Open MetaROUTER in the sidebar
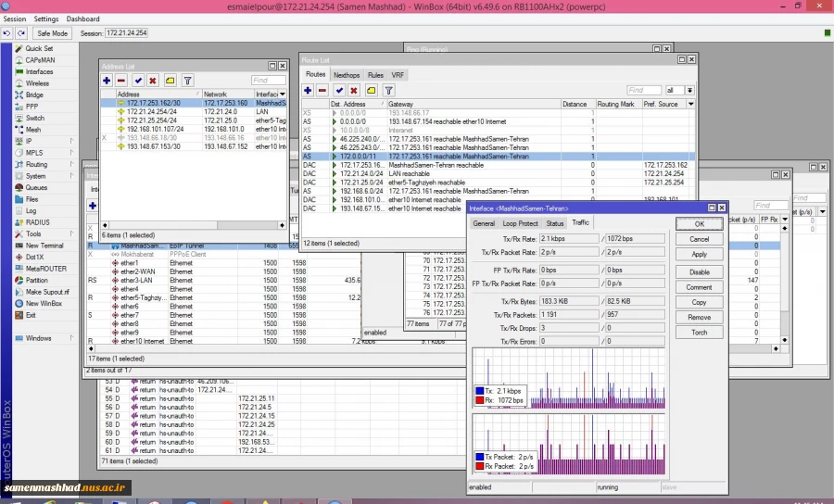This screenshot has height=504, width=834. pos(45,269)
